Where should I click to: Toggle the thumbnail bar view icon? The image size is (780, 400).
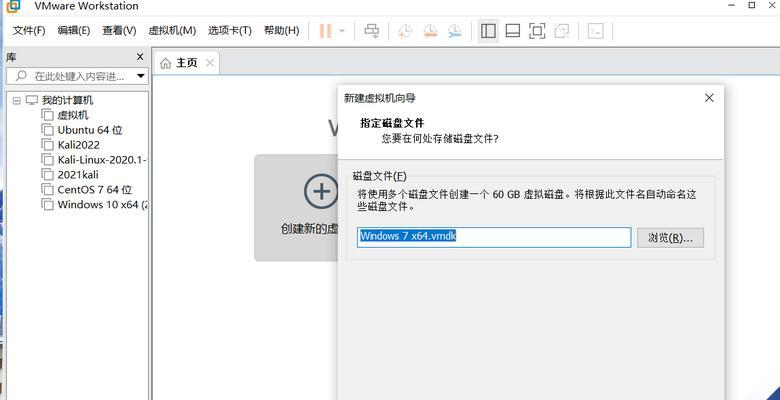click(512, 31)
